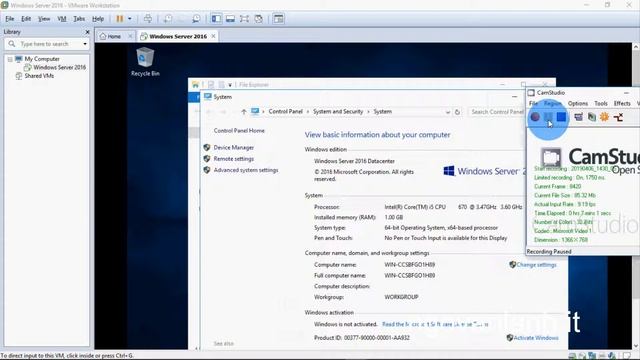Select Windows Server 2016 in Library tree
This screenshot has height=360, width=640.
click(60, 67)
